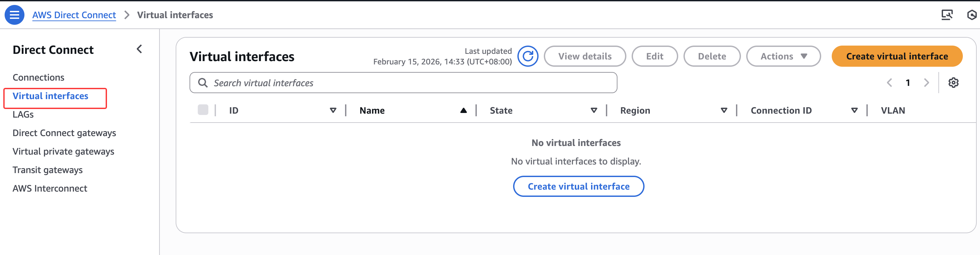Select Transit gateways in the sidebar
This screenshot has width=980, height=255.
coord(48,170)
